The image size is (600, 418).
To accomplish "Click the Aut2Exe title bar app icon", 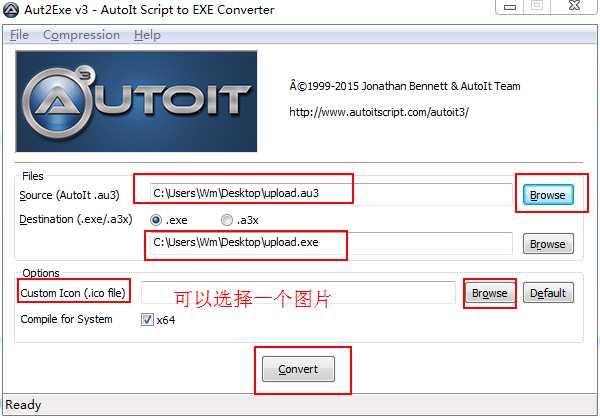I will click(11, 10).
